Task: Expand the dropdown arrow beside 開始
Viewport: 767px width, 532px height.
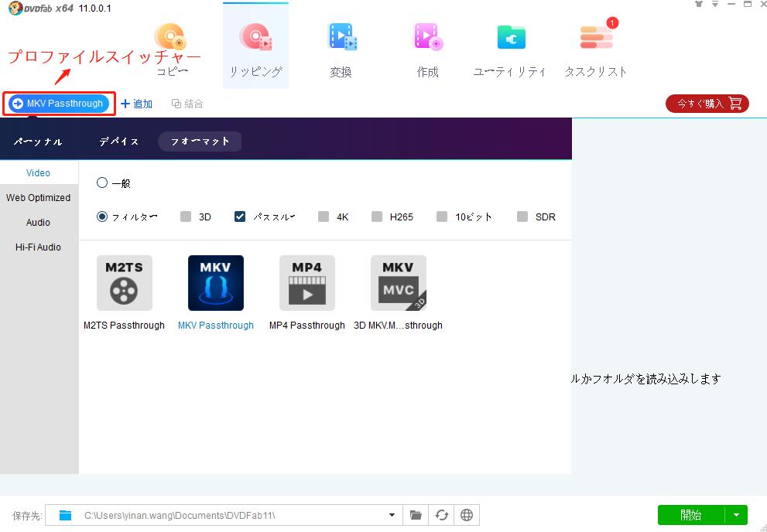Action: [x=736, y=515]
